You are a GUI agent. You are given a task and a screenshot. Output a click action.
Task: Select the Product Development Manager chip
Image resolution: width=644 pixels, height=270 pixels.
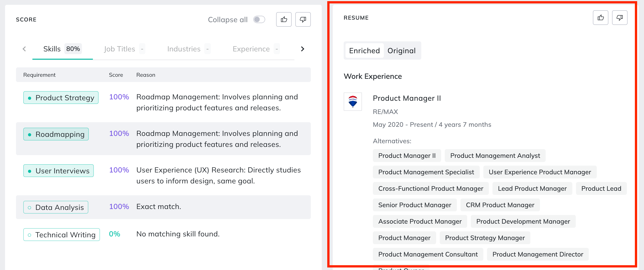tap(523, 221)
